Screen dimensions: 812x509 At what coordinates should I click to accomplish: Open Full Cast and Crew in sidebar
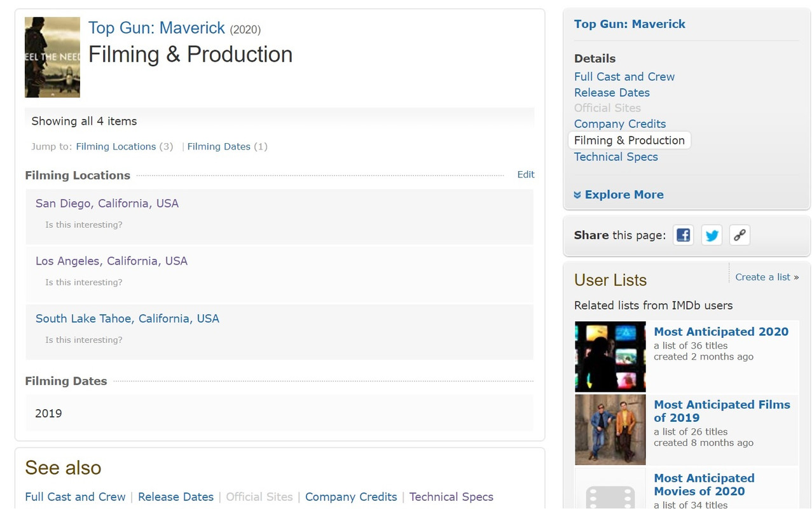(x=624, y=76)
